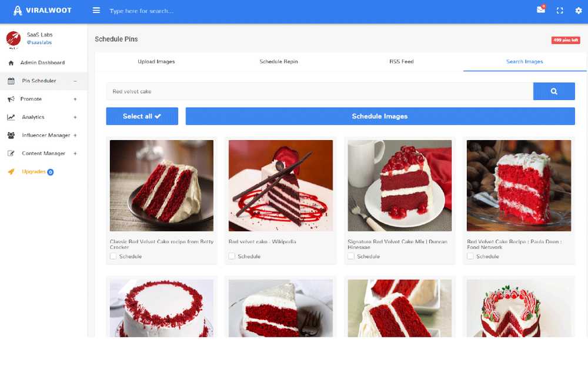The height and width of the screenshot is (375, 588).
Task: Click the Viralwoot rocket logo
Action: [18, 11]
